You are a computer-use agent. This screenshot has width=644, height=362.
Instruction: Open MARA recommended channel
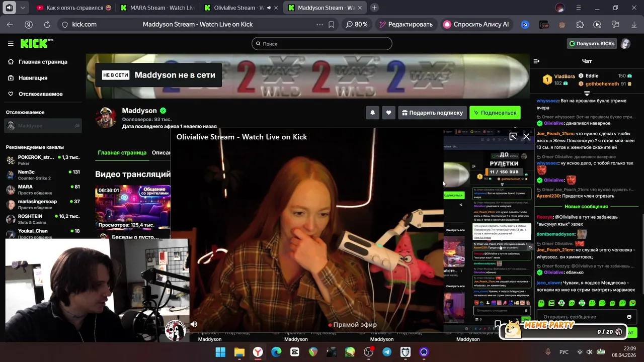coord(43,190)
